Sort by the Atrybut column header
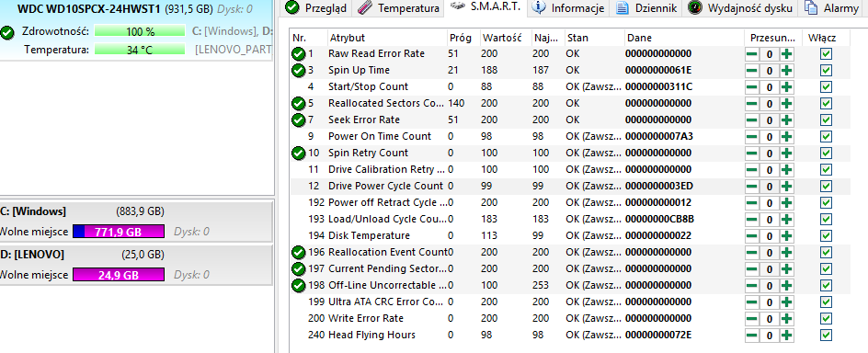Image resolution: width=868 pixels, height=353 pixels. point(387,39)
